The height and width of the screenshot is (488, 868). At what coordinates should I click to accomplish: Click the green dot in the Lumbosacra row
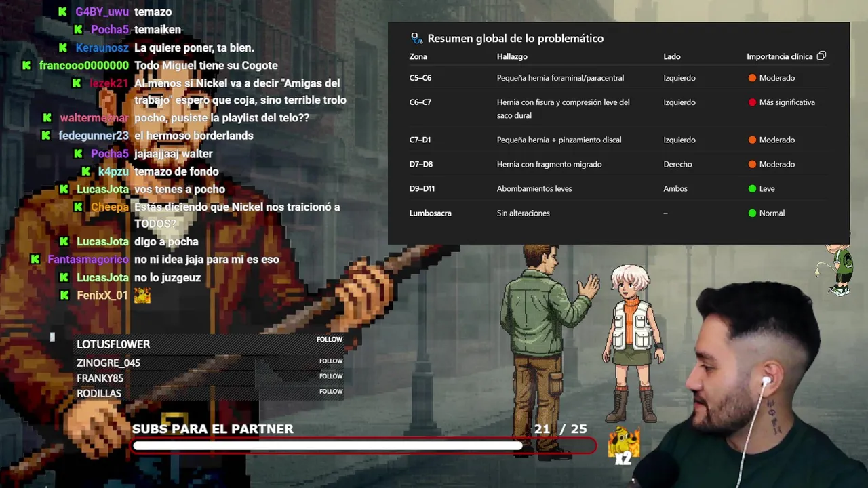(x=752, y=213)
